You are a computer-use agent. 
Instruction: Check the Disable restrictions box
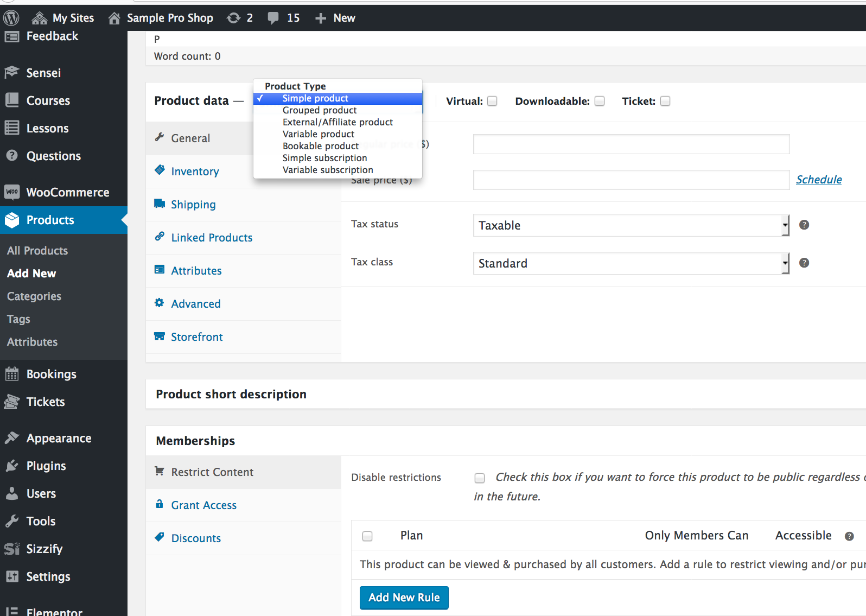point(480,478)
